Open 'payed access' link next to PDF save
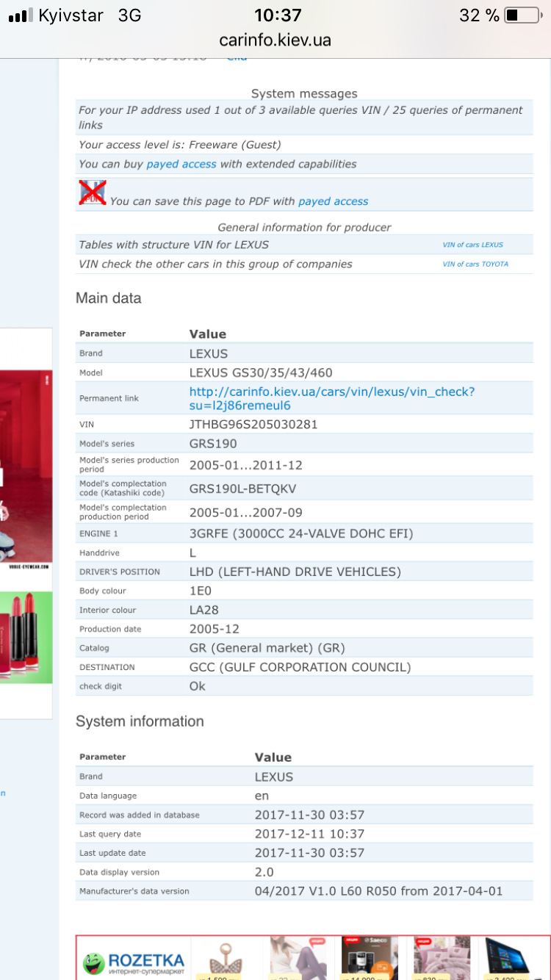Screen dimensions: 551x980 (x=334, y=201)
